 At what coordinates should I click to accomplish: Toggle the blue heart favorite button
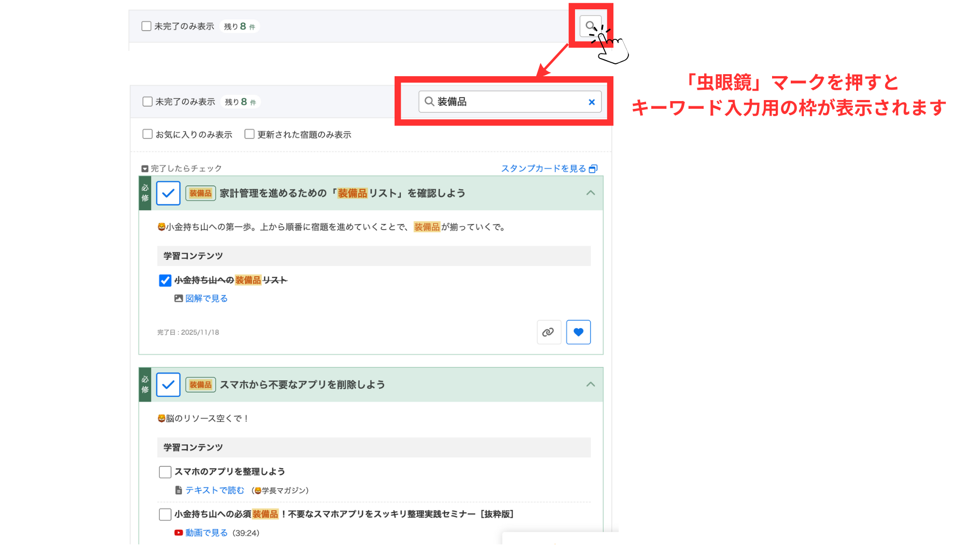[578, 332]
